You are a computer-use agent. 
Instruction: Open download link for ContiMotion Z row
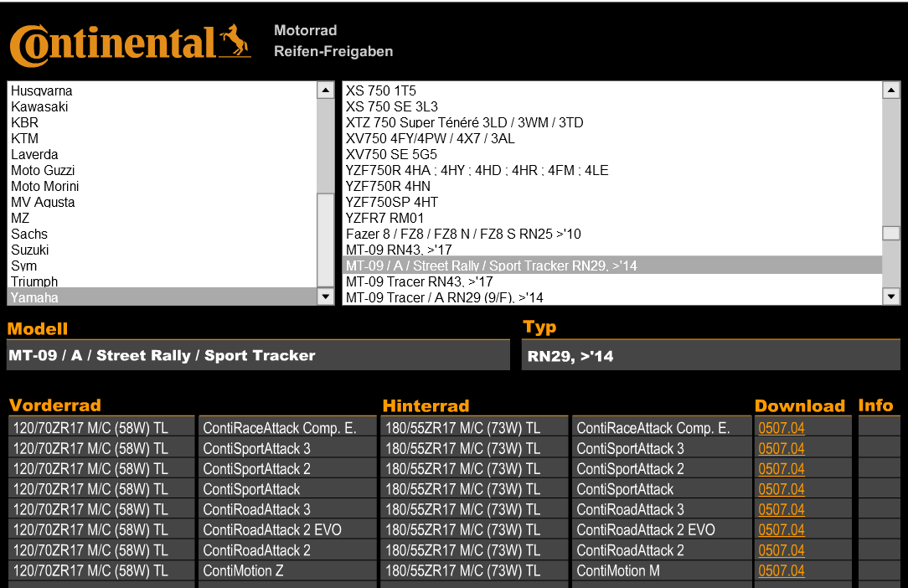pos(781,570)
